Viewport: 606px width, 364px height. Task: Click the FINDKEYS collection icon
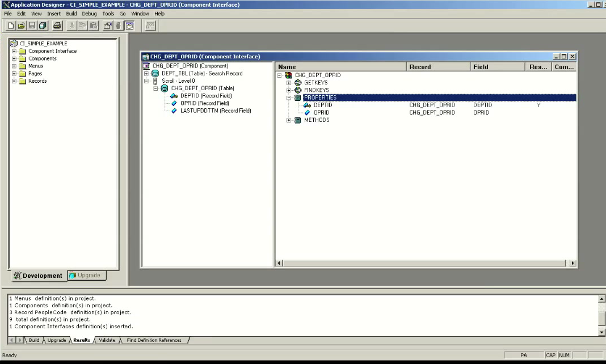(x=298, y=90)
